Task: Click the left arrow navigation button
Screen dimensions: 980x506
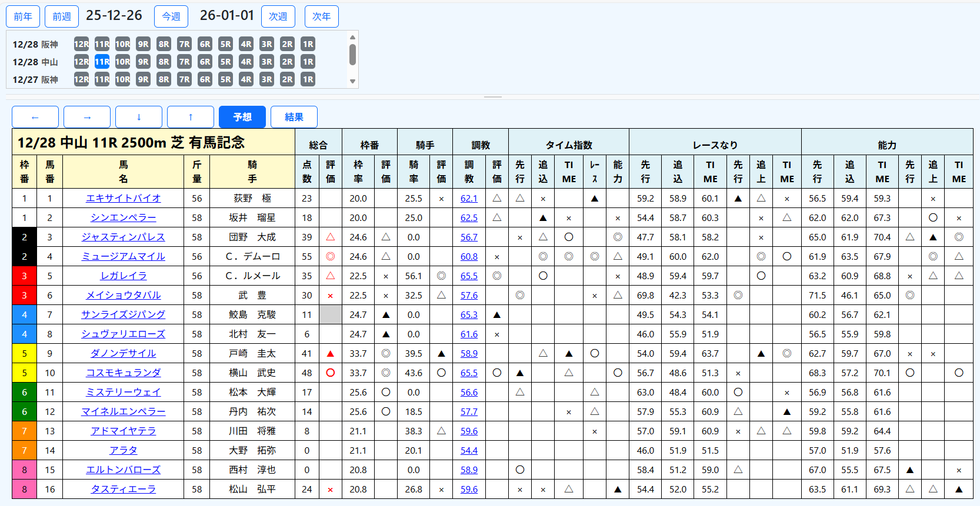Action: pyautogui.click(x=35, y=117)
